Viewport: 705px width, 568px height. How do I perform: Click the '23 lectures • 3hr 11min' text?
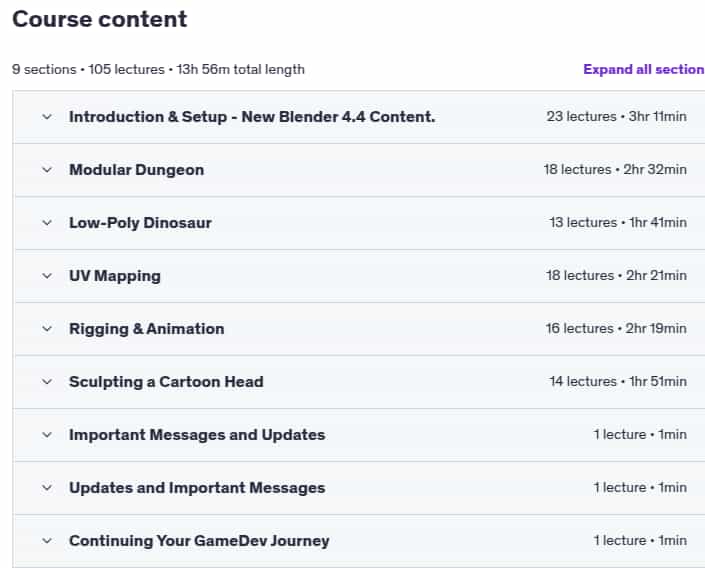616,116
